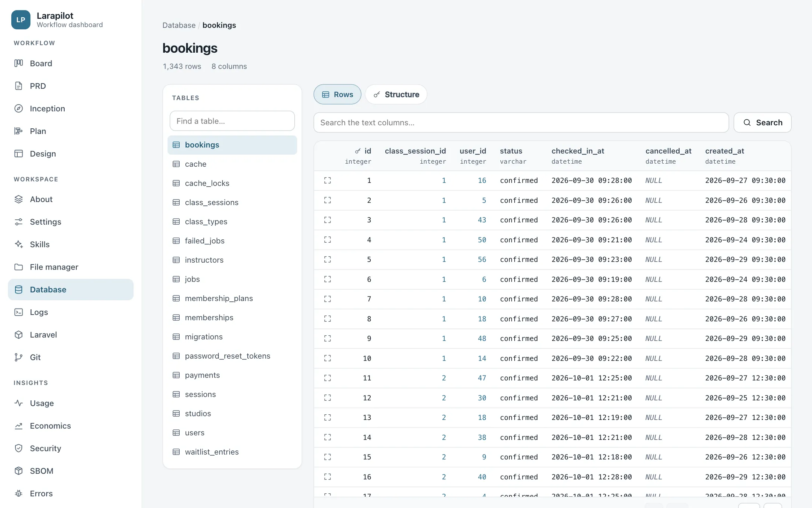Open the membership_plans table
This screenshot has width=812, height=508.
click(232, 298)
